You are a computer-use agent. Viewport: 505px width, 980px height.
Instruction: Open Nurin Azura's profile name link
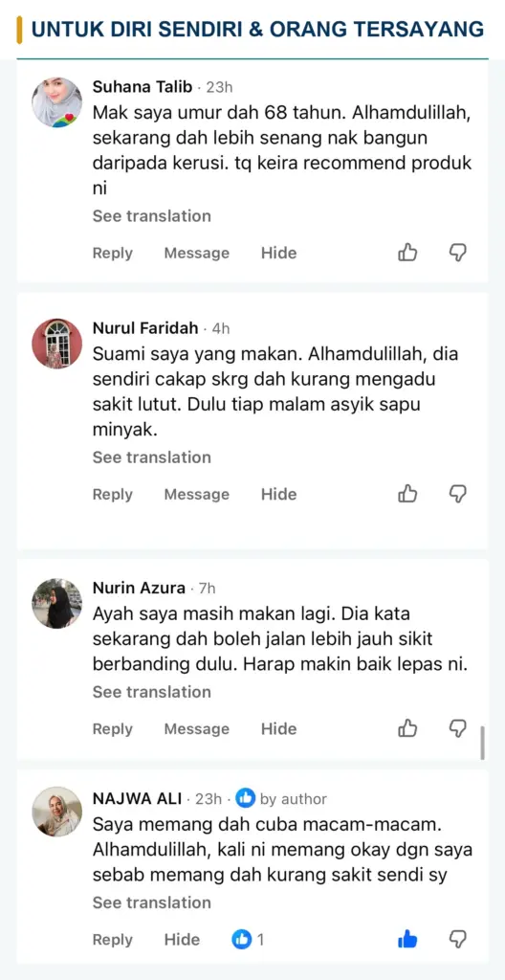pos(139,589)
